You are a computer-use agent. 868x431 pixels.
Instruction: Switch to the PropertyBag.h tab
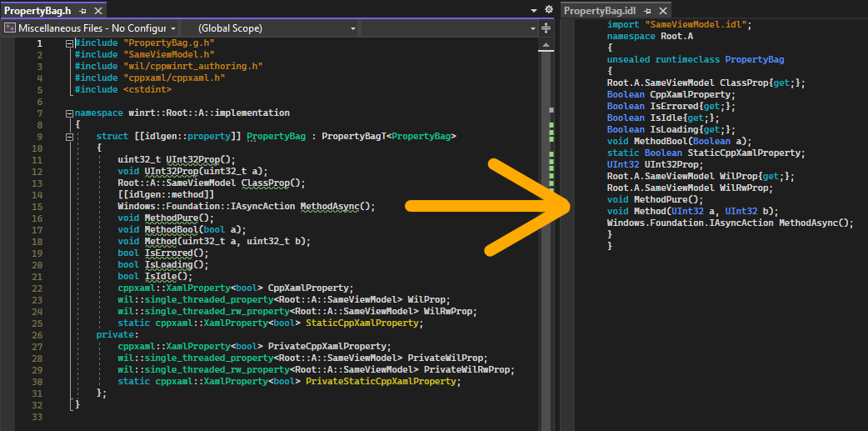pos(37,10)
